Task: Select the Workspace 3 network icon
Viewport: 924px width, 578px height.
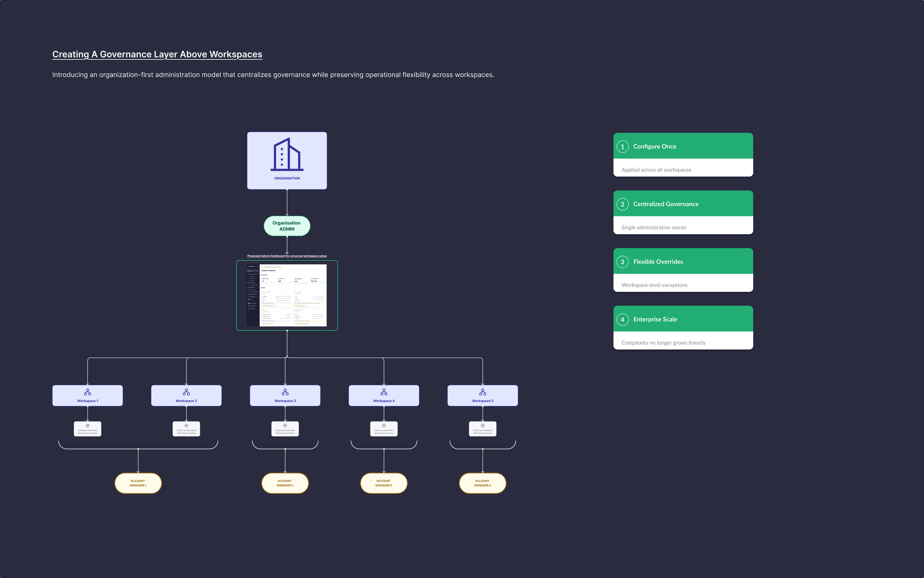Action: [285, 392]
